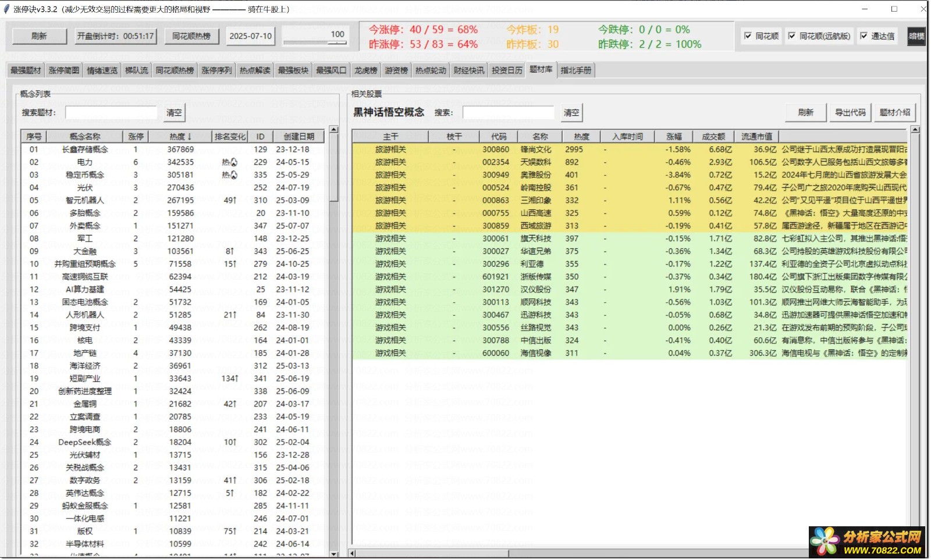
Task: Switch to the 龙虎榜 tab
Action: pos(366,70)
